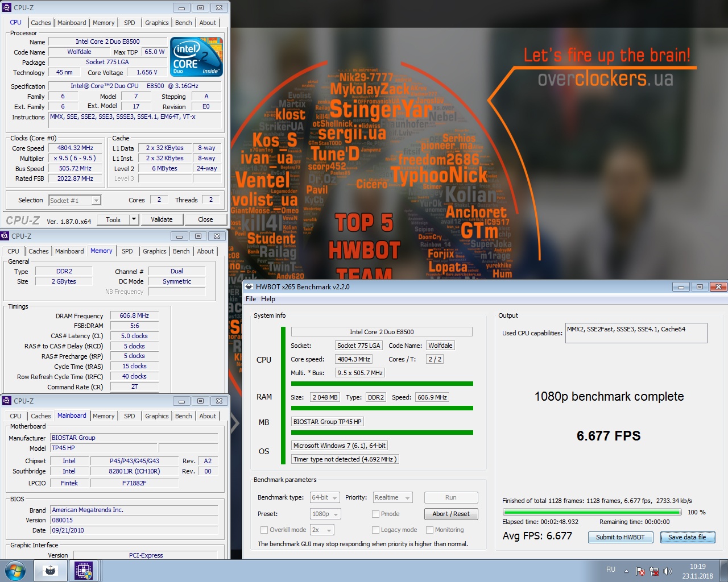Click the Southbridge 82801JR (ICH10R) value
This screenshot has height=582, width=728.
(x=134, y=471)
